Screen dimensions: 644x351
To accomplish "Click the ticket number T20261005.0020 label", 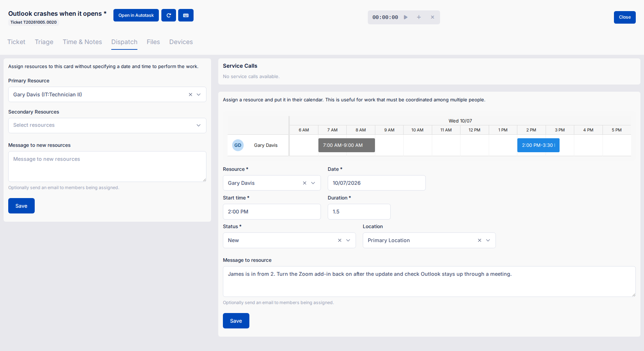I will (x=34, y=22).
